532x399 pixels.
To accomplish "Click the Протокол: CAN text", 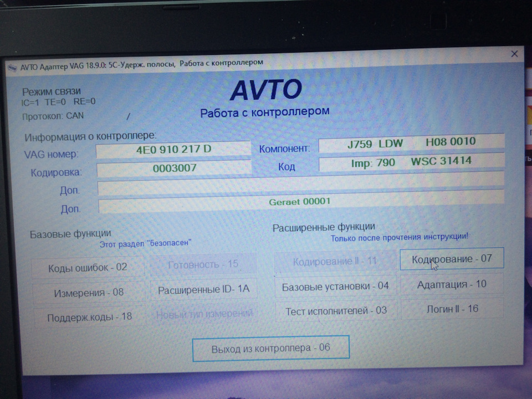I will tap(53, 116).
